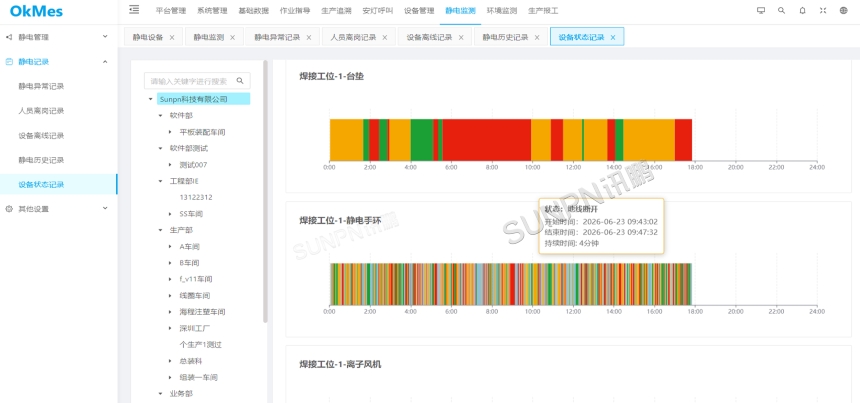
Task: Select tree item 组装一车间
Action: tap(199, 378)
